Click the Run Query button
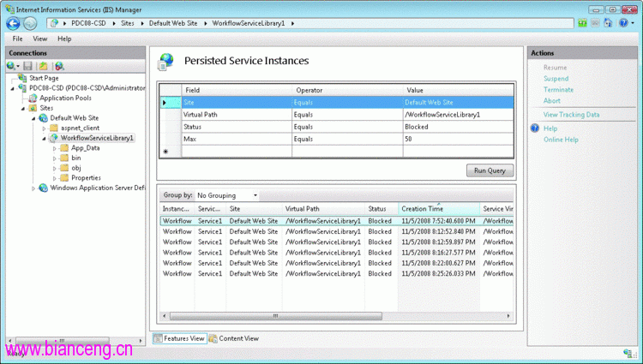 pos(490,170)
